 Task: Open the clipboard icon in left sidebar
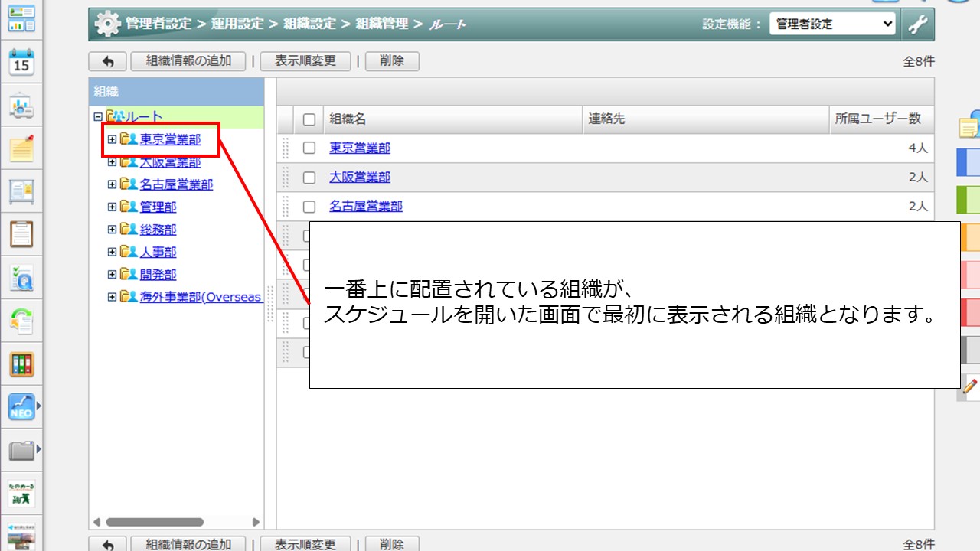click(21, 233)
